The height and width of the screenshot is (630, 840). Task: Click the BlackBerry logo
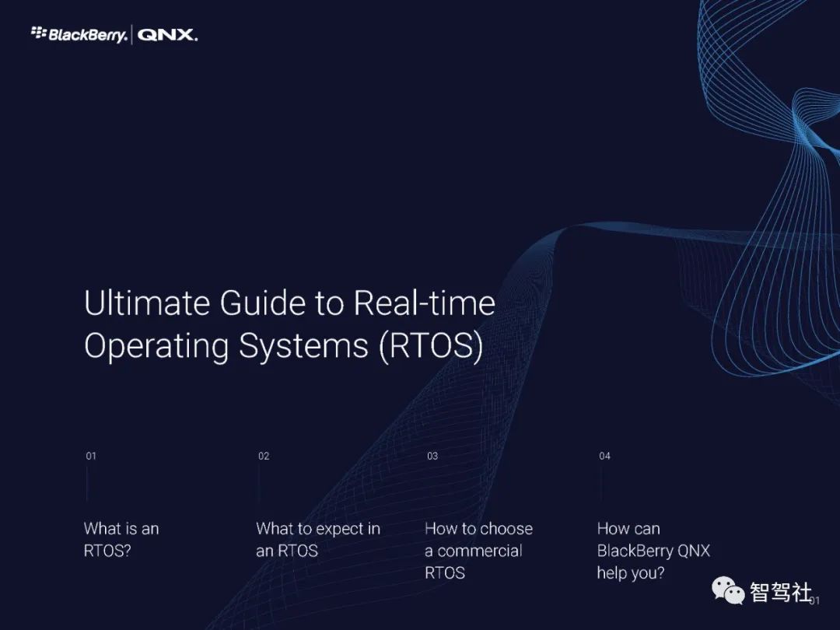click(x=79, y=35)
